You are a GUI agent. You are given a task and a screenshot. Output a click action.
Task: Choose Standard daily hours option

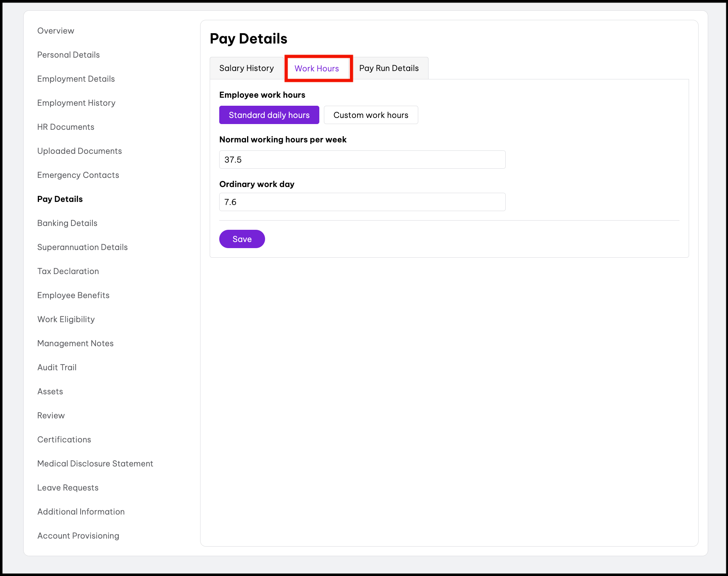tap(269, 115)
